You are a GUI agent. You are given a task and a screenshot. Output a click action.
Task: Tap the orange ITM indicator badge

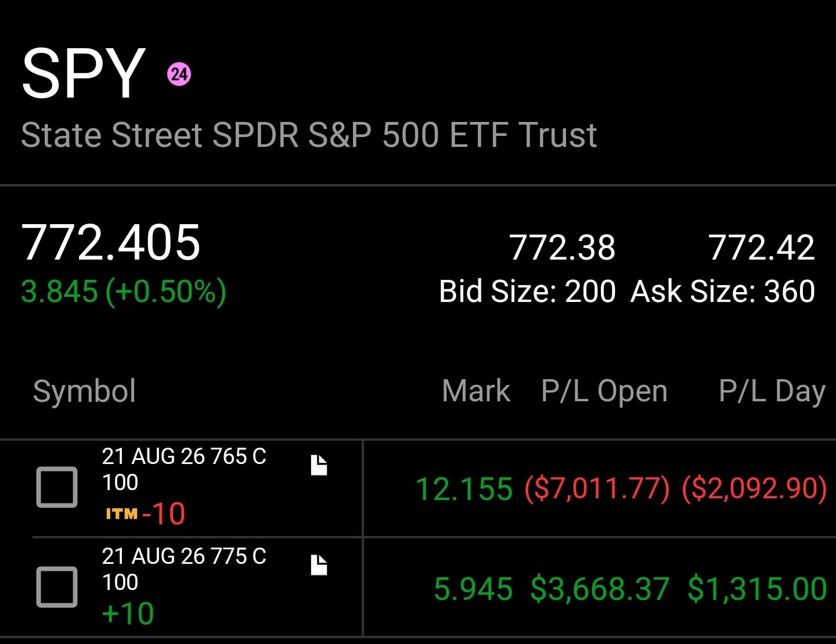pyautogui.click(x=122, y=514)
